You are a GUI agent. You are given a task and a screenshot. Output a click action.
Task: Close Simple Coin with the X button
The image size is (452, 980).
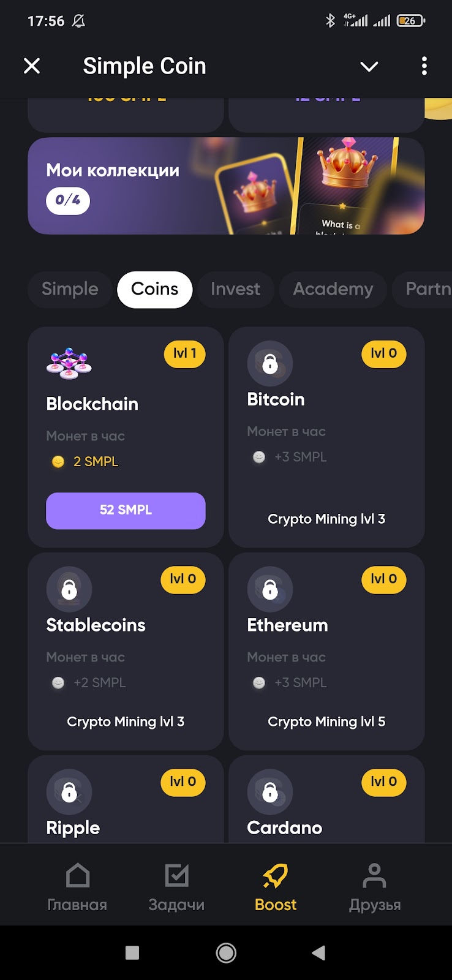pos(32,66)
